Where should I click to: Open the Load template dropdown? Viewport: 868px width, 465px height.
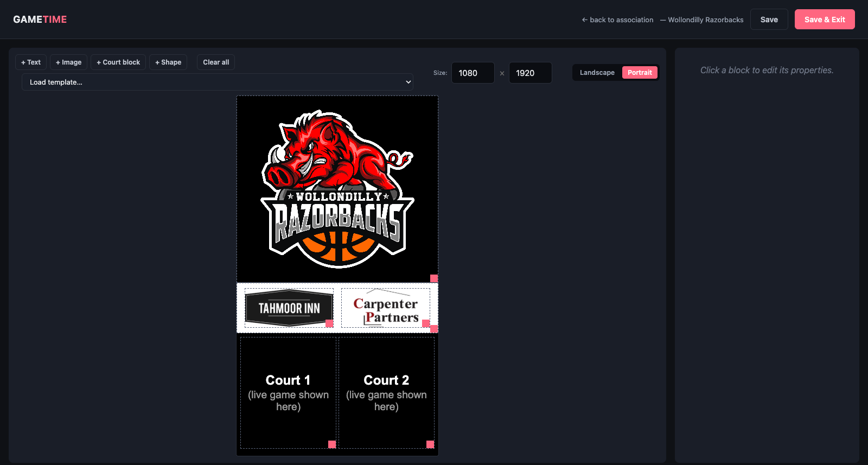218,82
